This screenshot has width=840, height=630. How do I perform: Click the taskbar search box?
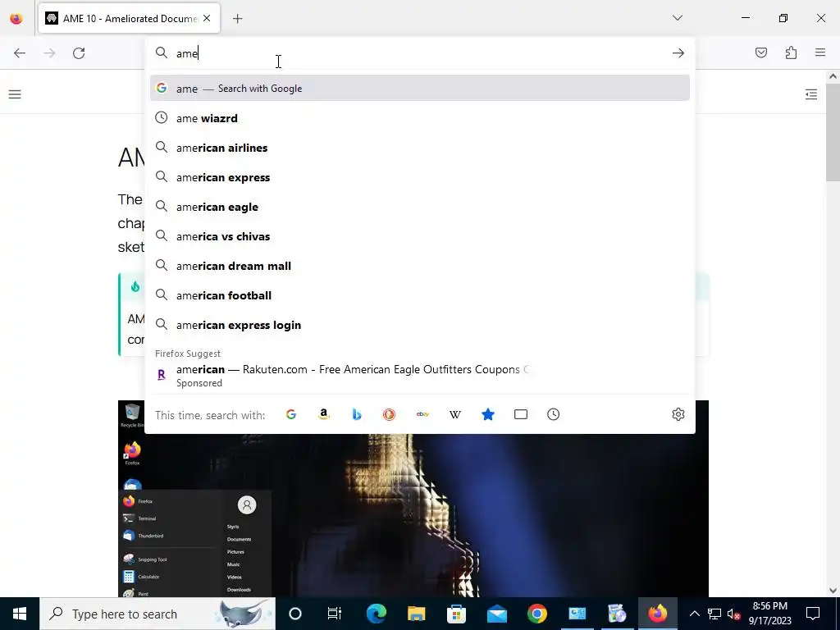click(157, 614)
